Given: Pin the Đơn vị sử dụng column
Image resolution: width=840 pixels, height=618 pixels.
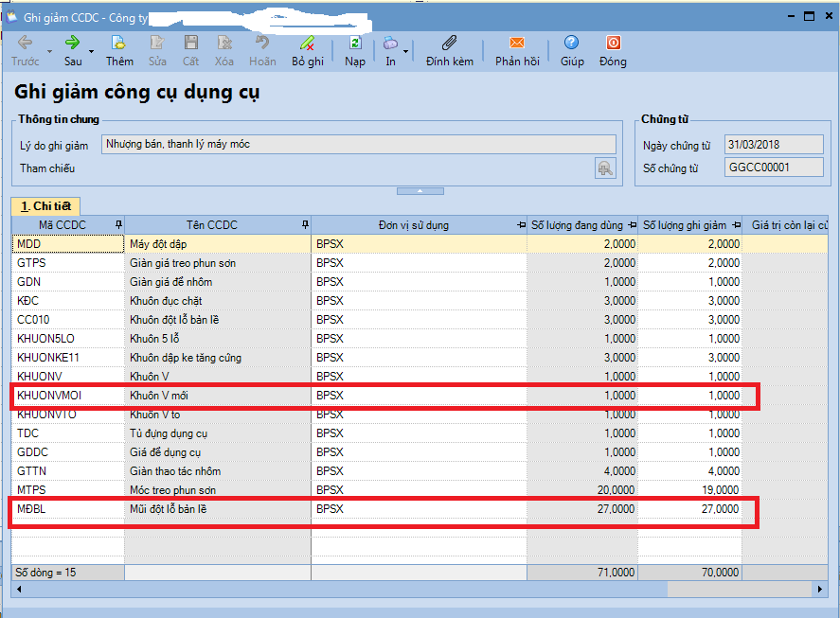Looking at the screenshot, I should 521,225.
